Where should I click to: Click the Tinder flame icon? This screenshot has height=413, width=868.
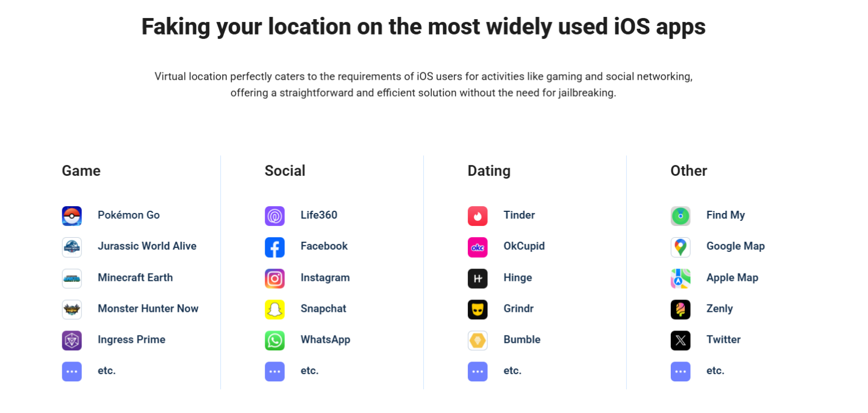(x=478, y=216)
